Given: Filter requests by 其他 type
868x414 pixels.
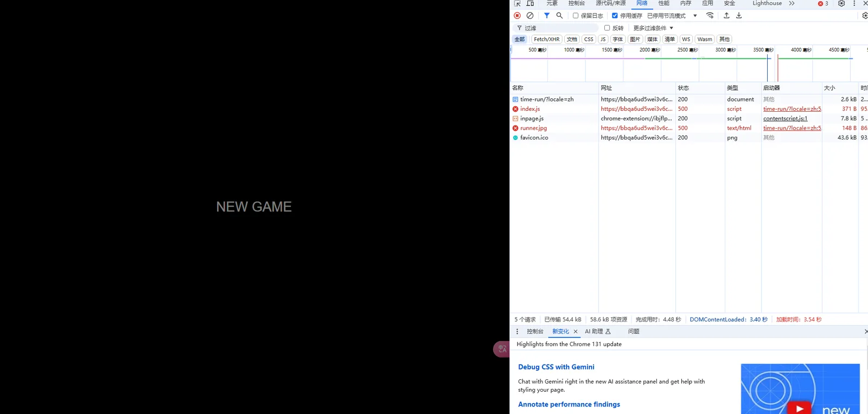Looking at the screenshot, I should click(x=724, y=39).
